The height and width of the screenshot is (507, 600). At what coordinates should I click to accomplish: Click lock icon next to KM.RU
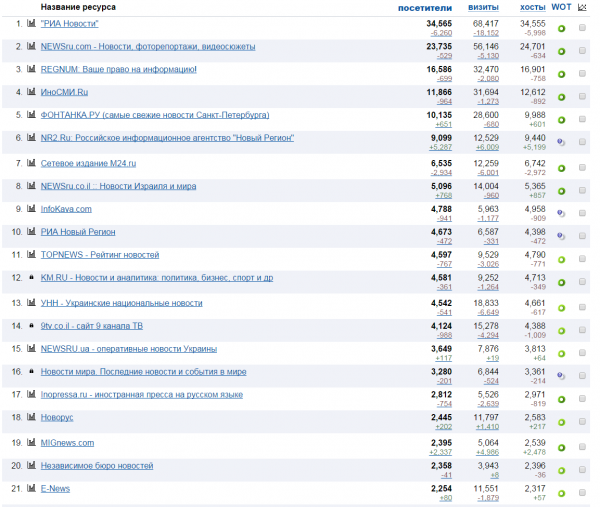coord(31,278)
